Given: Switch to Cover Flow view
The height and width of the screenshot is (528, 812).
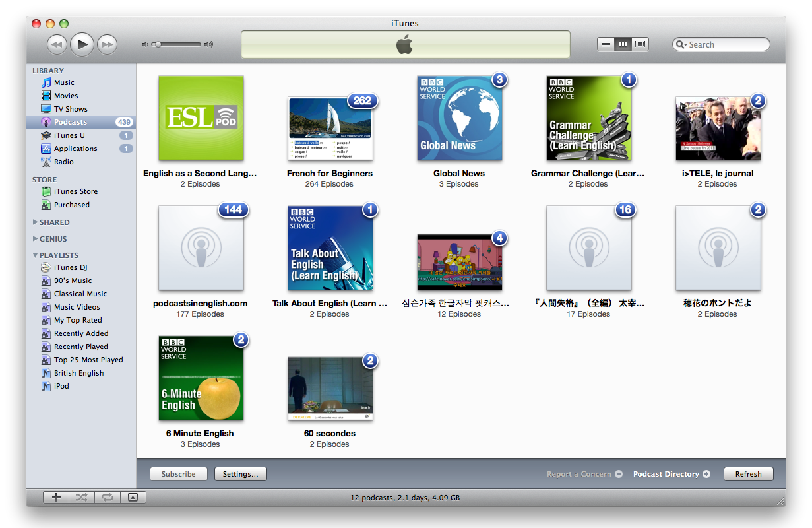Looking at the screenshot, I should [640, 44].
